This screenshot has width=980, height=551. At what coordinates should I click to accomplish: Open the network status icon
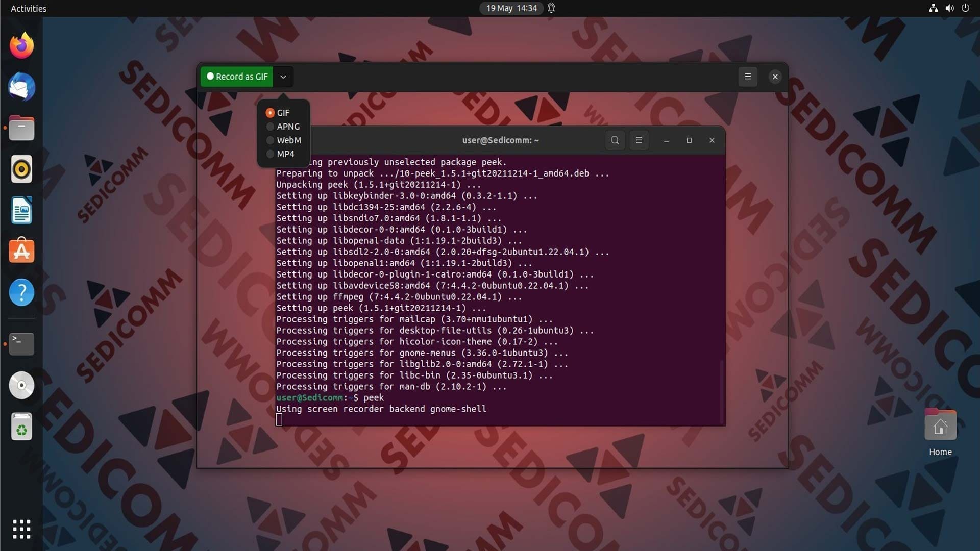933,8
